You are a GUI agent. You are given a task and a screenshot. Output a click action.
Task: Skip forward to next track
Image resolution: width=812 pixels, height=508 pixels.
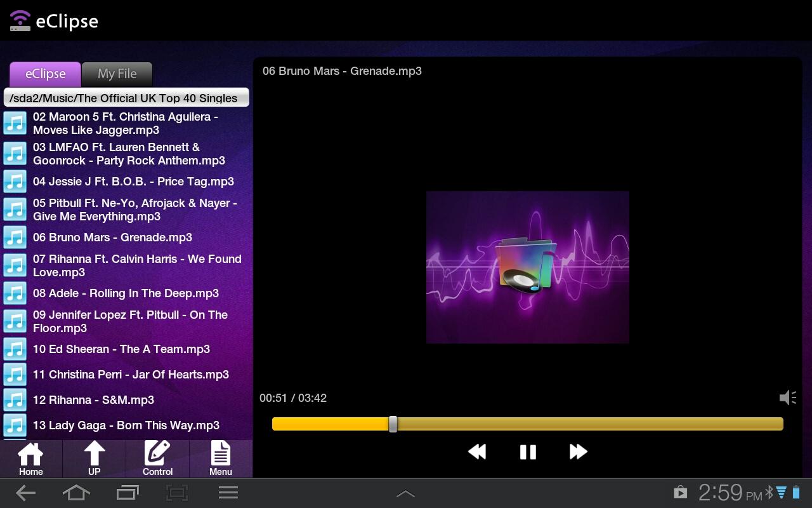coord(579,451)
